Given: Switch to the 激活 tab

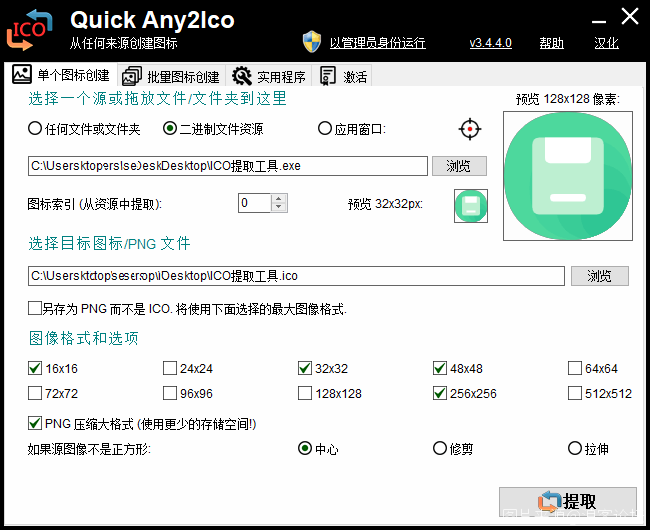Looking at the screenshot, I should tap(343, 76).
